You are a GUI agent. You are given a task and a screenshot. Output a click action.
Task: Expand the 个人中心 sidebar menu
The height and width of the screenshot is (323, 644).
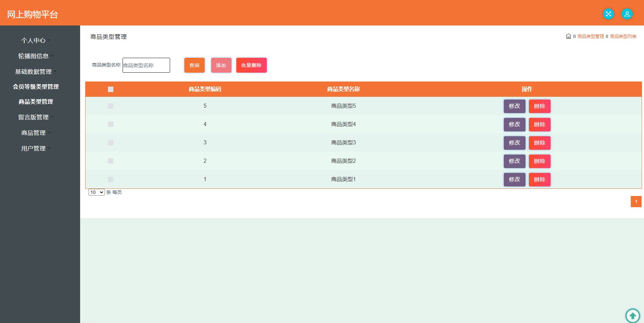coord(35,40)
